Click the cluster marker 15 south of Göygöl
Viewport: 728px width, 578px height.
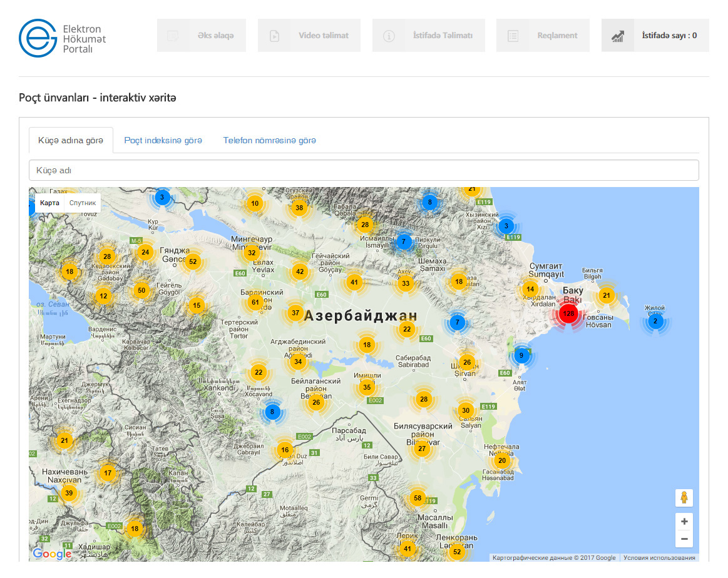tap(197, 305)
